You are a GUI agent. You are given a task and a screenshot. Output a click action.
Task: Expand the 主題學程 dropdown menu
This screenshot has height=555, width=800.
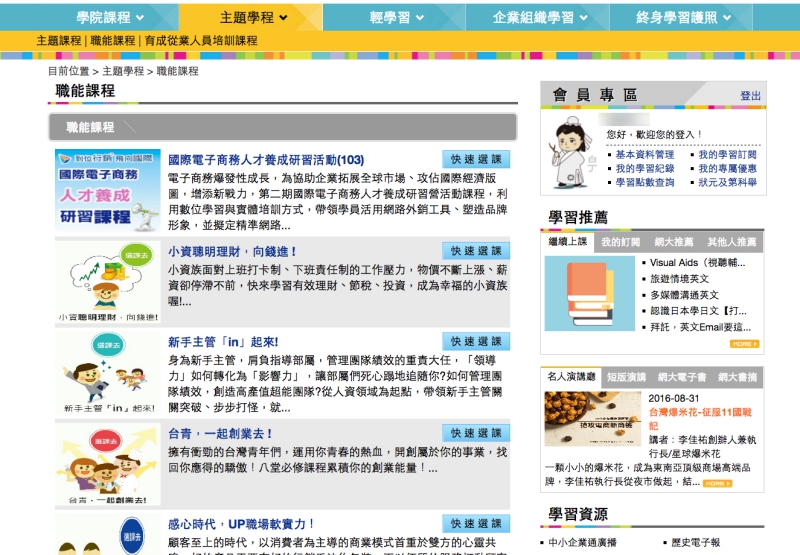(x=254, y=18)
